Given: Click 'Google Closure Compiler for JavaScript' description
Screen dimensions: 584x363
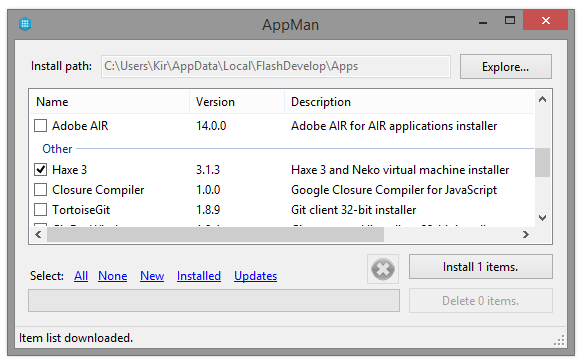Looking at the screenshot, I should click(x=394, y=190).
